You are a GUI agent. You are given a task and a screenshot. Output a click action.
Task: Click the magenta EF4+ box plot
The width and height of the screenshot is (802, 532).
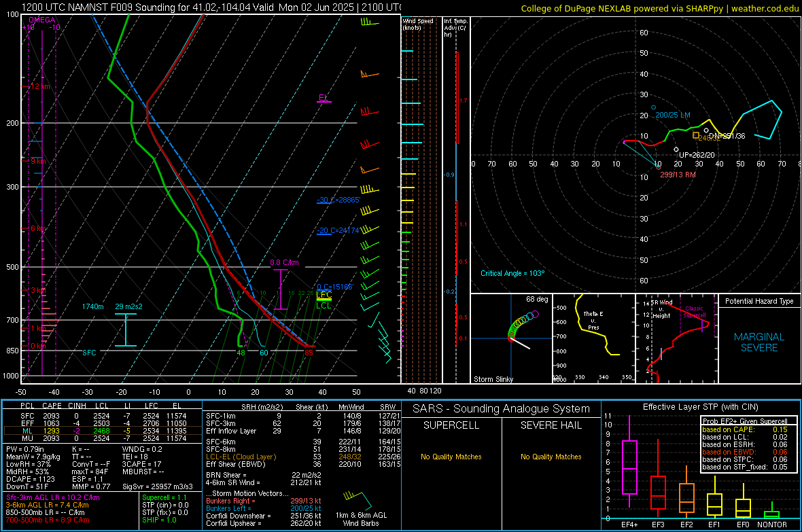coord(629,461)
